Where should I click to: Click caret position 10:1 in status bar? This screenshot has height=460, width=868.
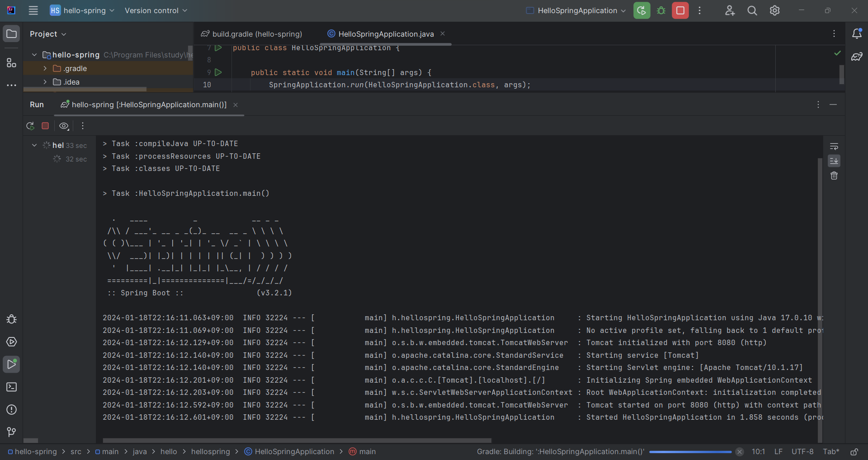click(758, 451)
